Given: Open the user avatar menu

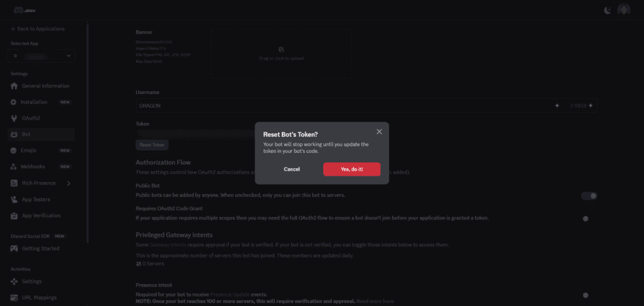Looking at the screenshot, I should tap(623, 10).
